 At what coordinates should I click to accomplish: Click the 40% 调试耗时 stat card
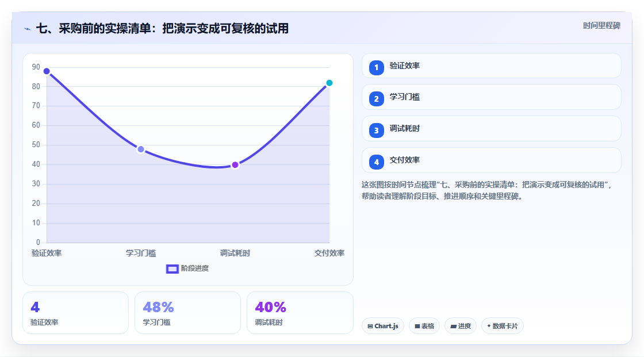[300, 313]
